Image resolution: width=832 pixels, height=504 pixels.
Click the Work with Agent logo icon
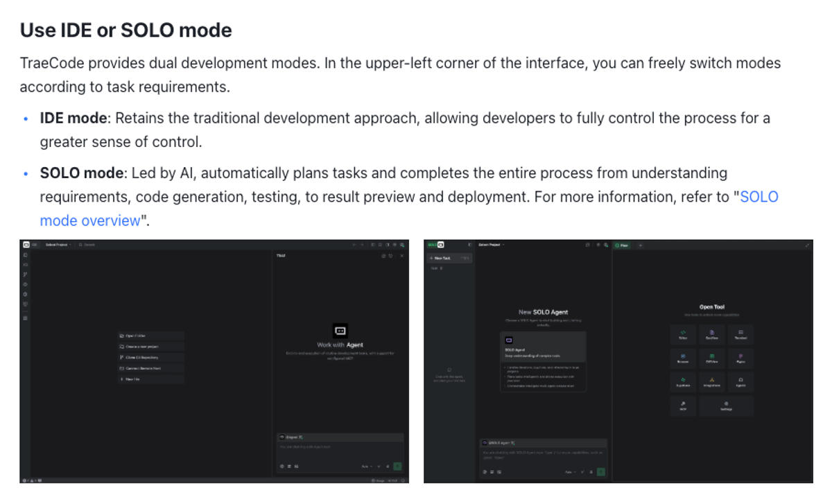340,331
